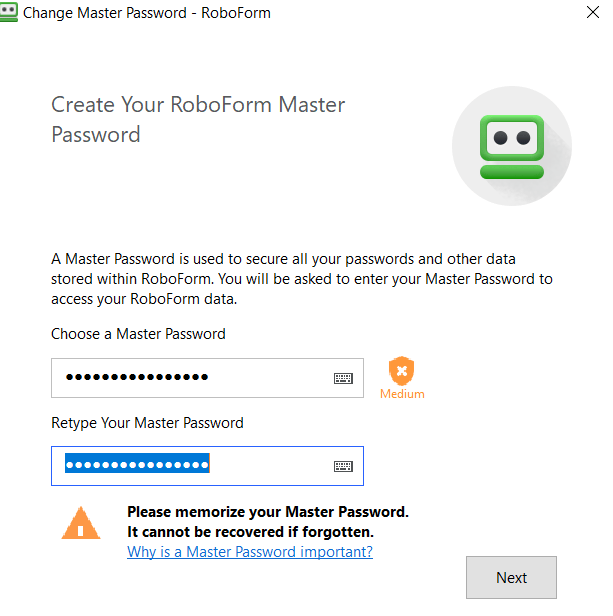Click the 'Please memorize your Master Password.' text
Image resolution: width=613 pixels, height=616 pixels.
[x=268, y=512]
